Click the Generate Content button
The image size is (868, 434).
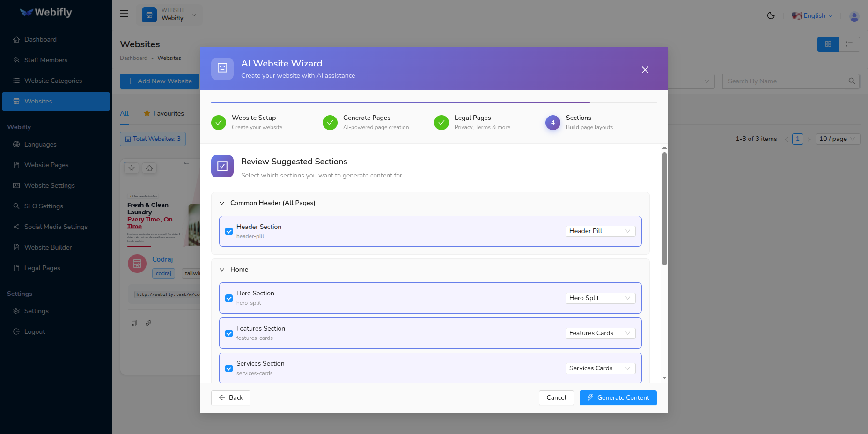[618, 398]
